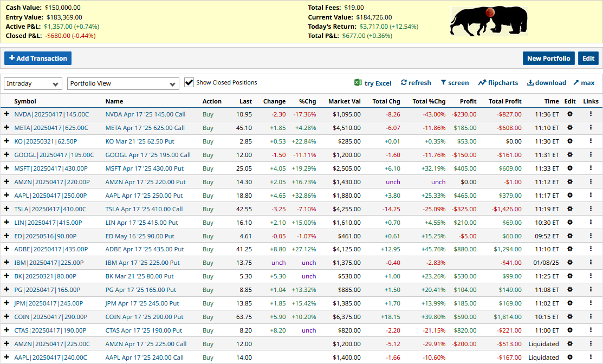603x364 pixels.
Task: Click the New Portfolio button
Action: tap(548, 58)
